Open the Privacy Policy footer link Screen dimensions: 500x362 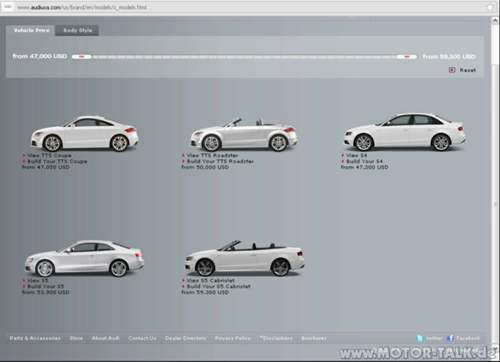tap(232, 338)
